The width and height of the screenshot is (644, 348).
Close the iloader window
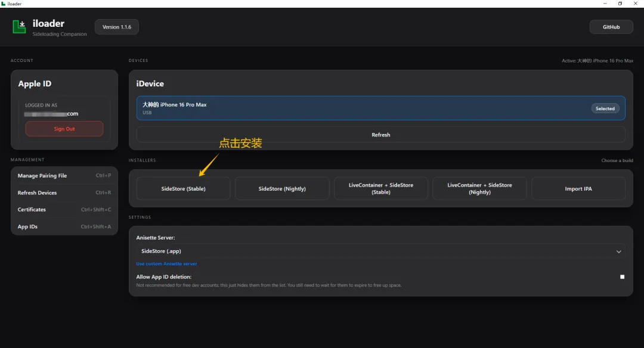coord(636,4)
